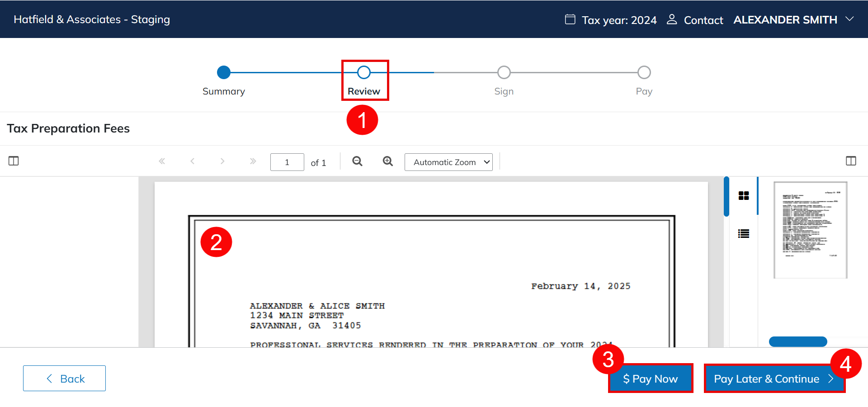Click the Pay Now button
This screenshot has height=407, width=868.
[x=650, y=379]
